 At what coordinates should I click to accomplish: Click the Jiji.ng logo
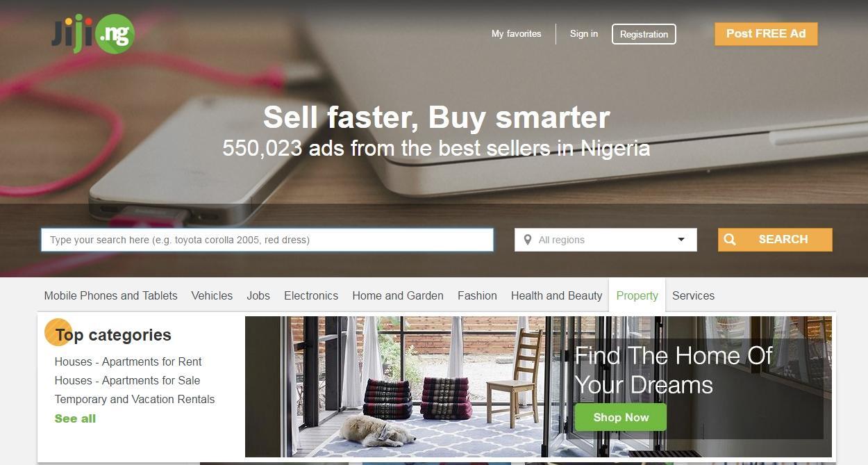[x=93, y=33]
